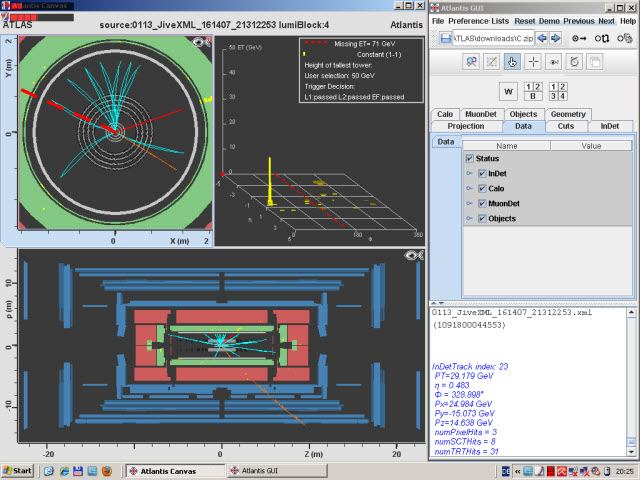Click Next in the menu bar

(607, 21)
